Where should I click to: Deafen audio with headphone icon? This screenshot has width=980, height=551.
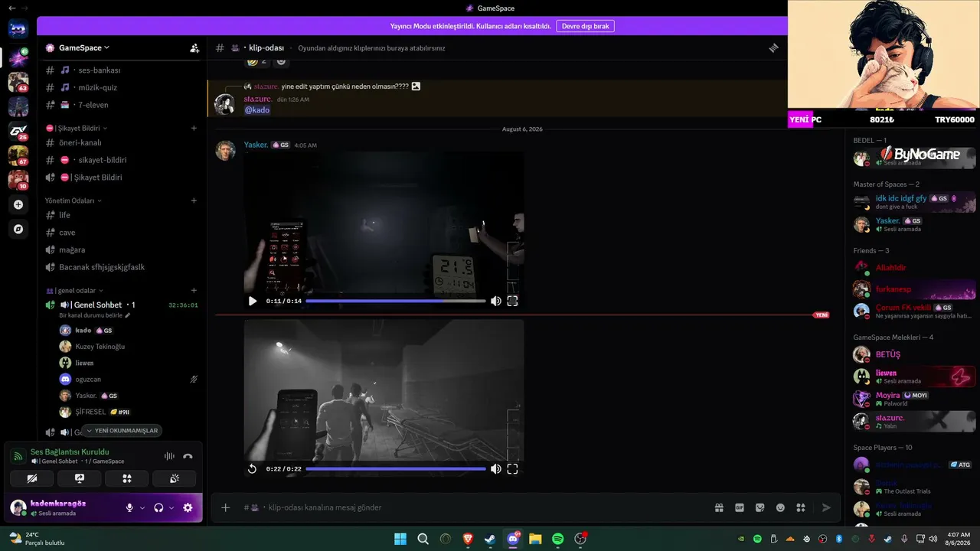(x=158, y=507)
